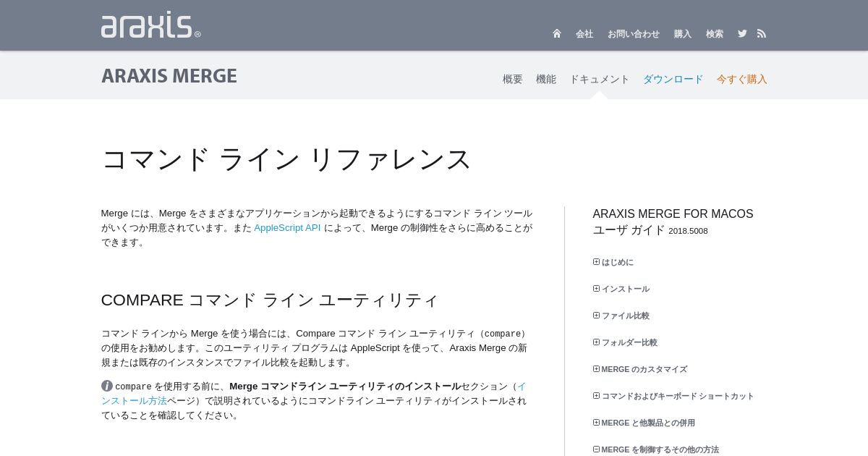Viewport: 868px width, 456px height.
Task: Click the コマンド ライン リファレンス page heading
Action: point(286,159)
